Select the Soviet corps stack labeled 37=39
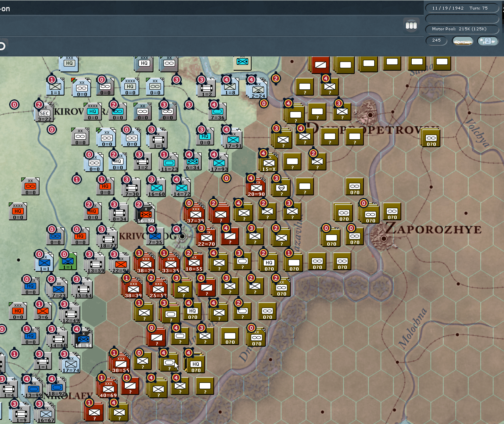The width and height of the screenshot is (504, 424). pyautogui.click(x=195, y=215)
